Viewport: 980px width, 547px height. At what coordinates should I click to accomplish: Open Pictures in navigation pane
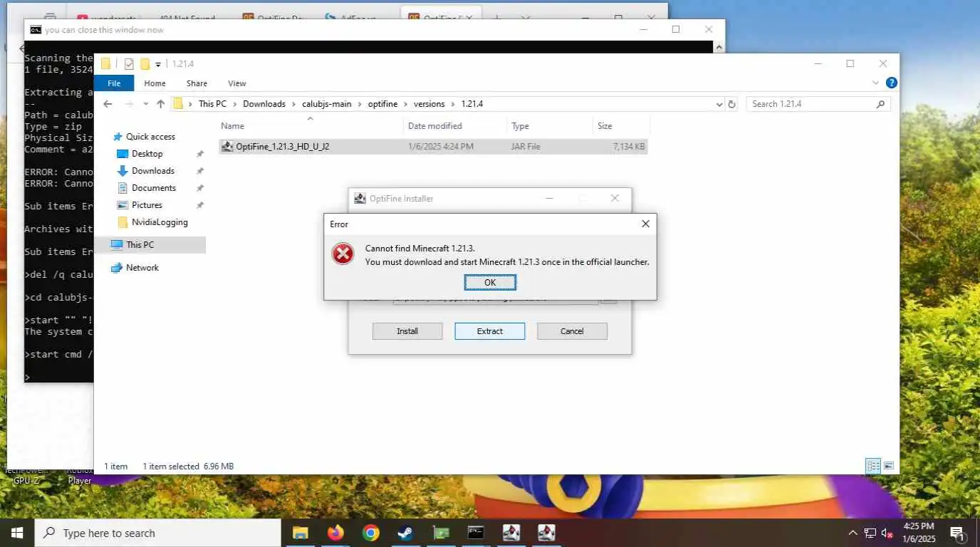pyautogui.click(x=147, y=205)
